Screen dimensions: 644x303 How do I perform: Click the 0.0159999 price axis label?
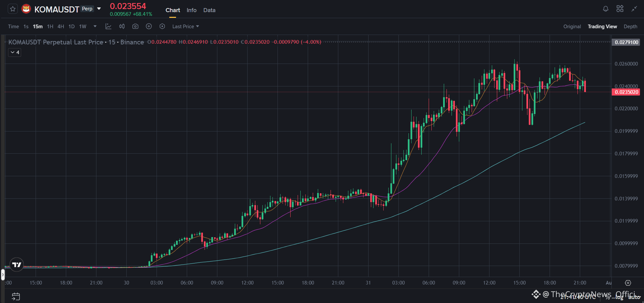click(626, 176)
